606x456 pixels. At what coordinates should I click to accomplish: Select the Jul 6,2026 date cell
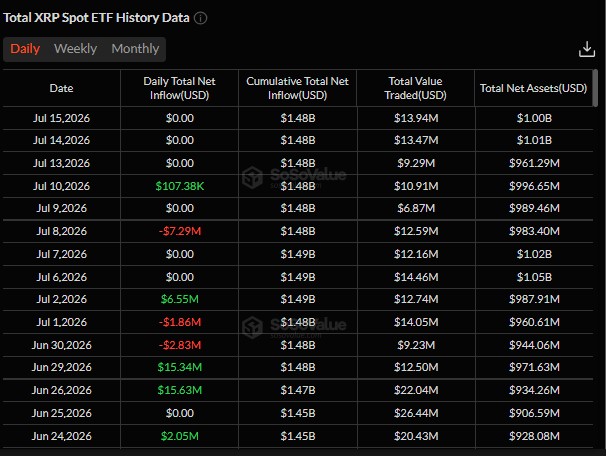pos(61,277)
